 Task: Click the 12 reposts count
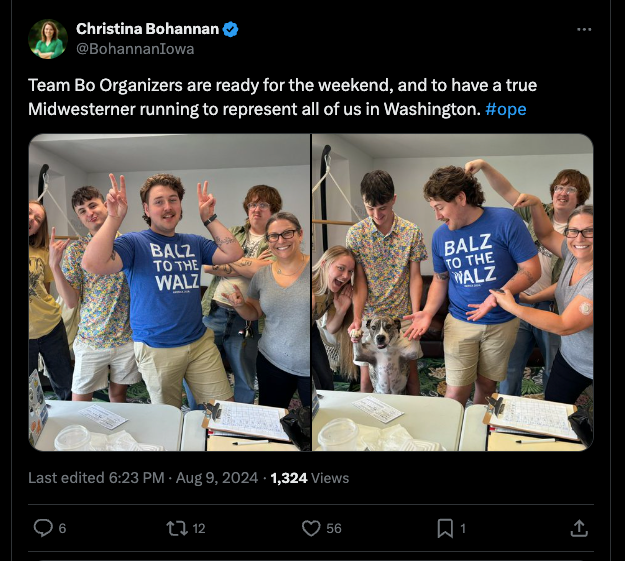point(199,528)
